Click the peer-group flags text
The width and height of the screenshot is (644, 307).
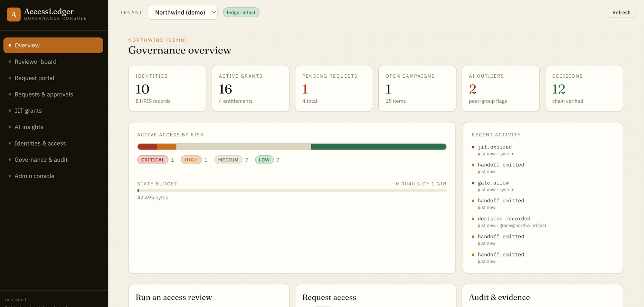(488, 101)
